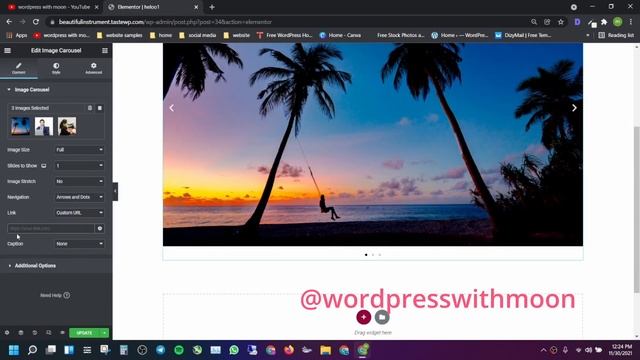Open save options arrow next to UPDATE
The image size is (640, 360).
coord(105,333)
